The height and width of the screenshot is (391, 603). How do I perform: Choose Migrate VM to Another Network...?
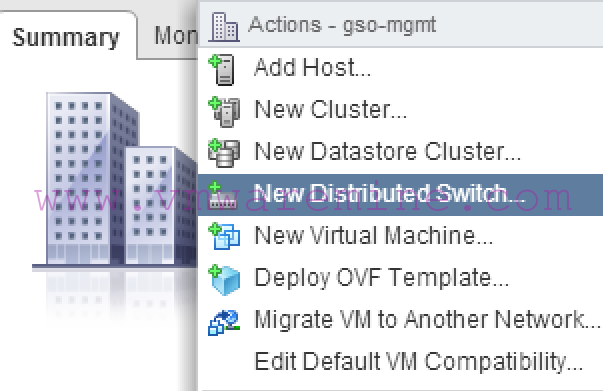400,320
